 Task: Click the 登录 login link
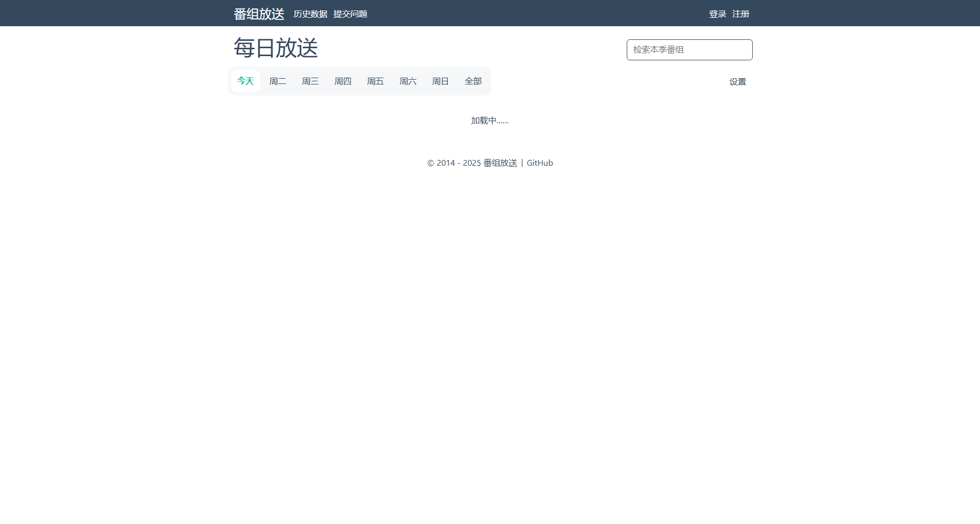click(x=718, y=14)
